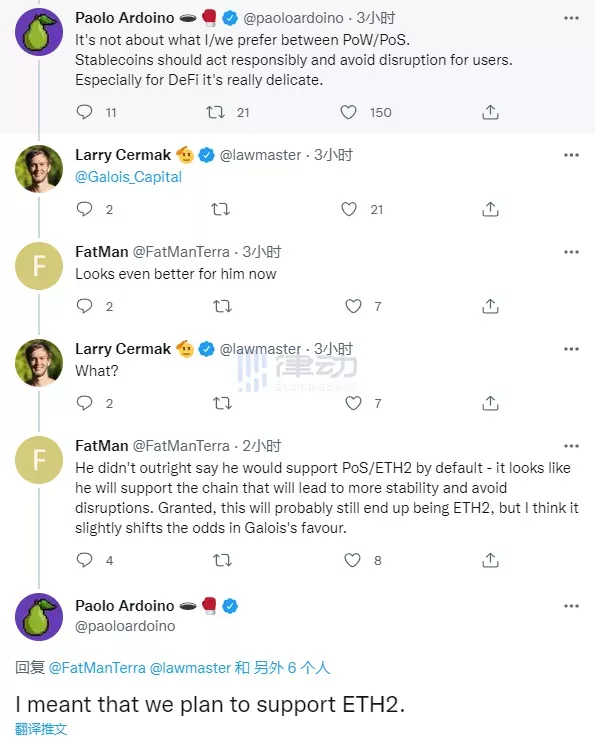The width and height of the screenshot is (595, 741).
Task: Open more options on Larry's 'What?' tweet
Action: [571, 349]
